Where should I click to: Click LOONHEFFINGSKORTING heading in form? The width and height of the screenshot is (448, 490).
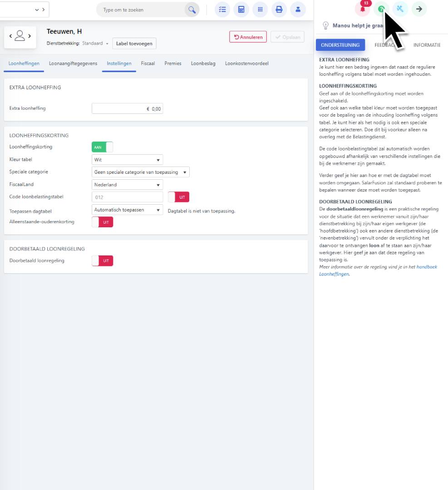point(39,135)
